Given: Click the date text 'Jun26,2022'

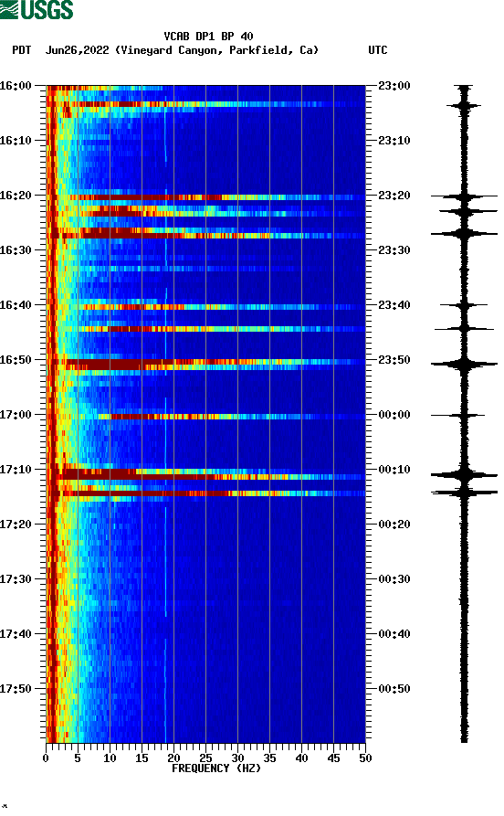Looking at the screenshot, I should pyautogui.click(x=78, y=50).
